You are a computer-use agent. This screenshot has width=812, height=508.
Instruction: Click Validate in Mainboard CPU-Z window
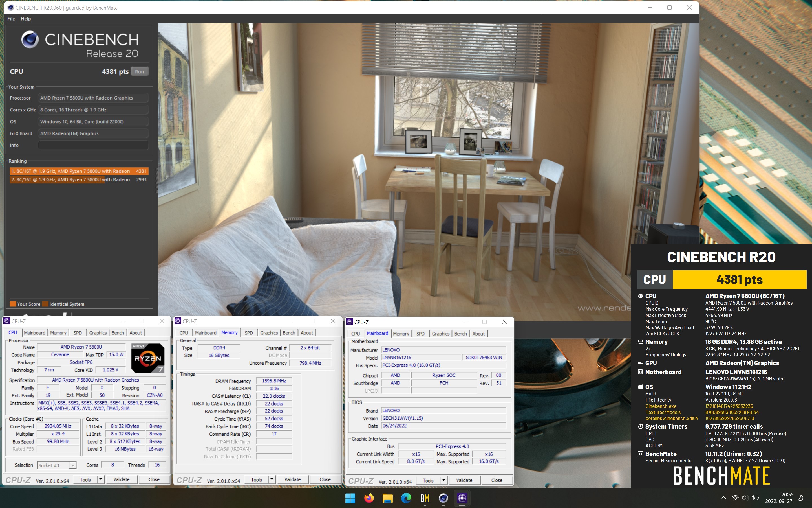(464, 480)
